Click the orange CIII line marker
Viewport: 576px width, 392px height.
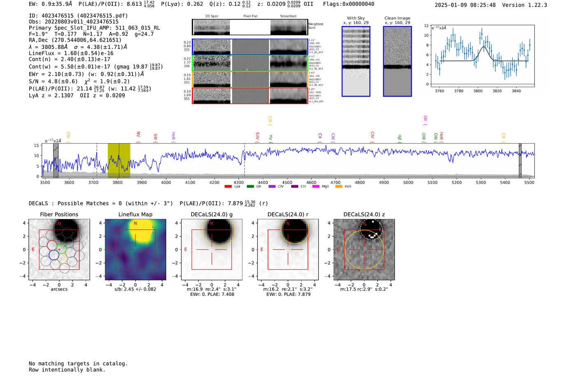click(x=270, y=121)
